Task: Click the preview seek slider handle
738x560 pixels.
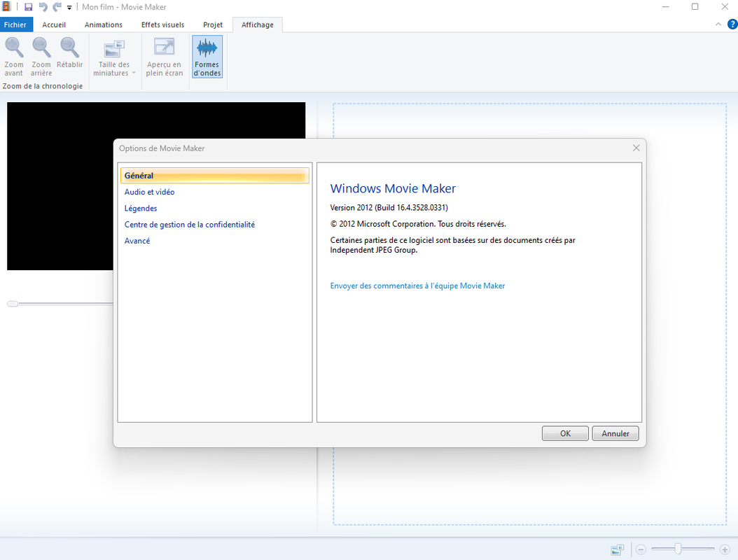Action: (13, 304)
